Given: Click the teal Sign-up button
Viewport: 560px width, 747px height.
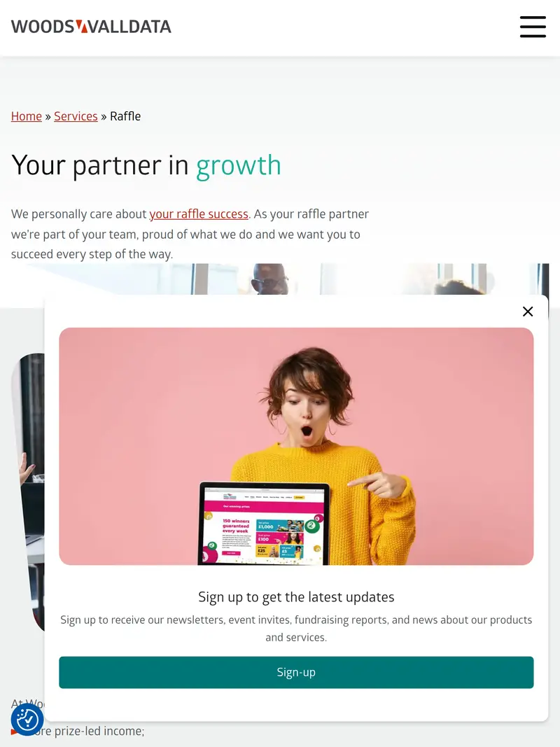Looking at the screenshot, I should coord(296,672).
